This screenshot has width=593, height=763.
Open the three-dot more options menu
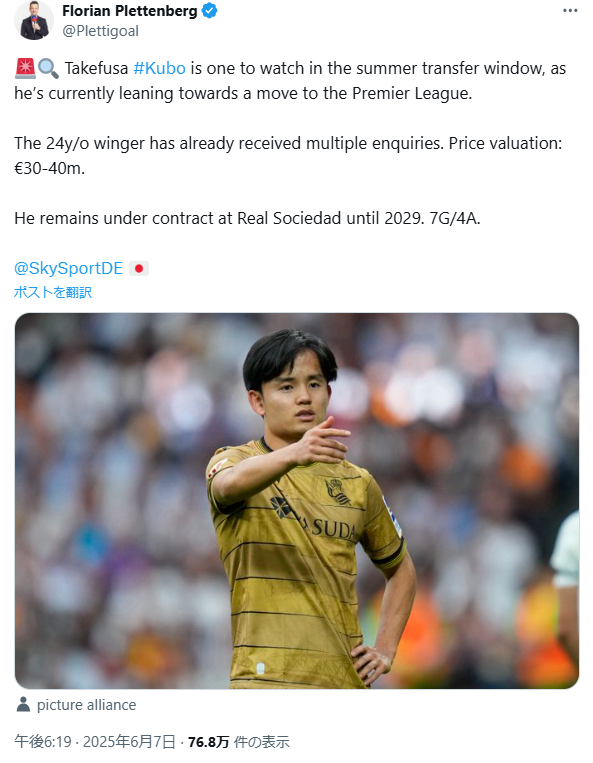(x=570, y=11)
